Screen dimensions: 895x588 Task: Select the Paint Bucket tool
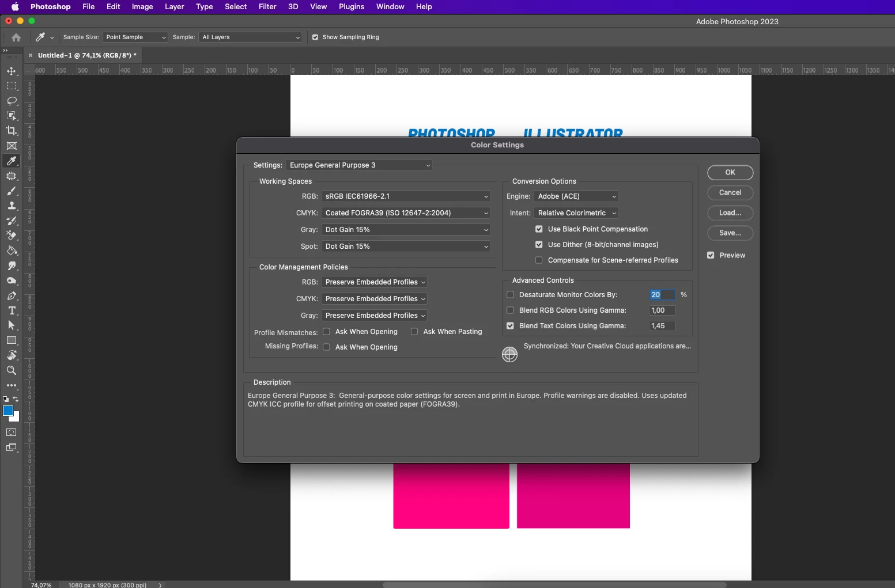click(12, 251)
